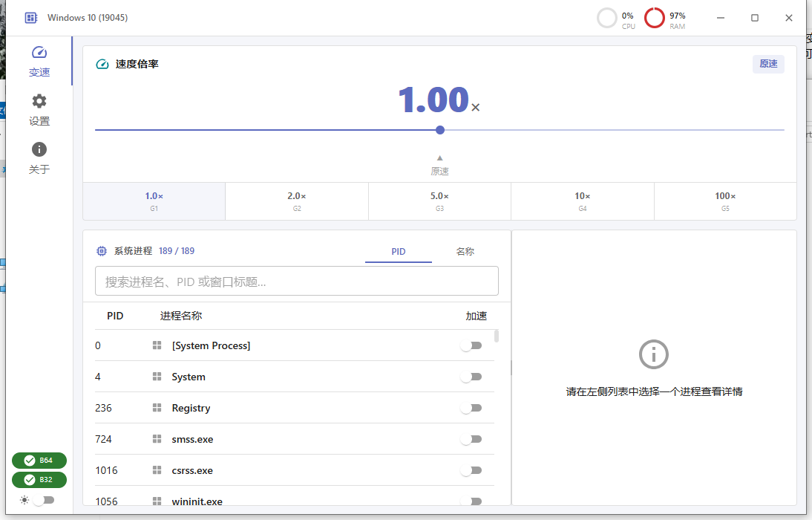Sort process list by PID tab
This screenshot has height=520, width=812.
[x=399, y=251]
